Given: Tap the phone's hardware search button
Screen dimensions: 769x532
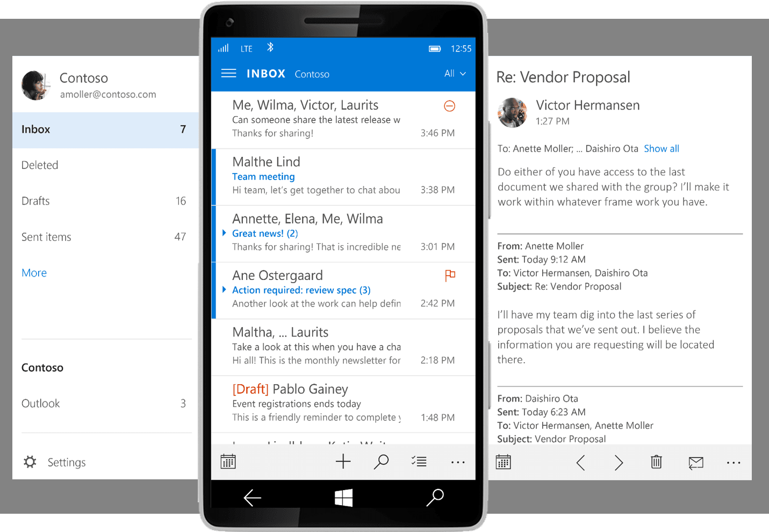Looking at the screenshot, I should click(x=435, y=498).
